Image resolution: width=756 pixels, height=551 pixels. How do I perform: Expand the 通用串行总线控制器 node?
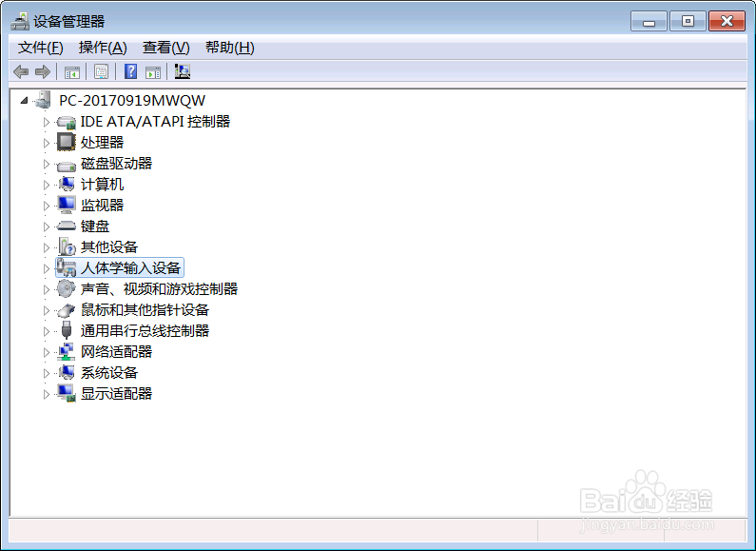(47, 331)
